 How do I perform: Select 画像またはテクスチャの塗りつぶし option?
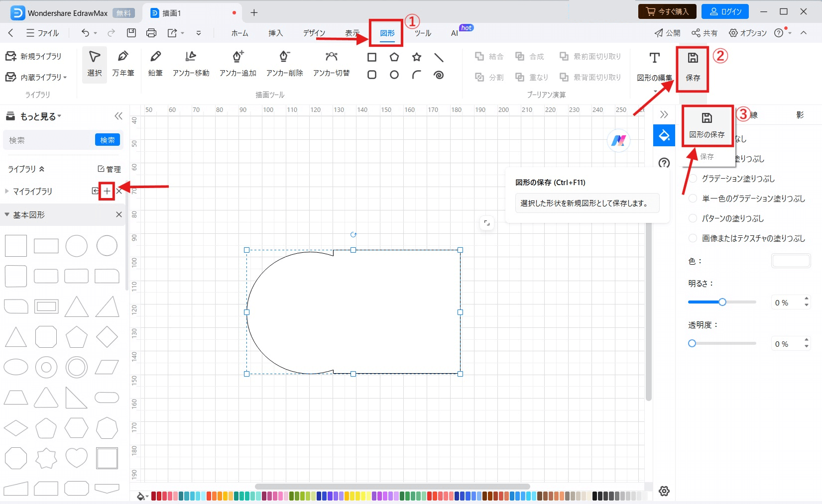[693, 238]
